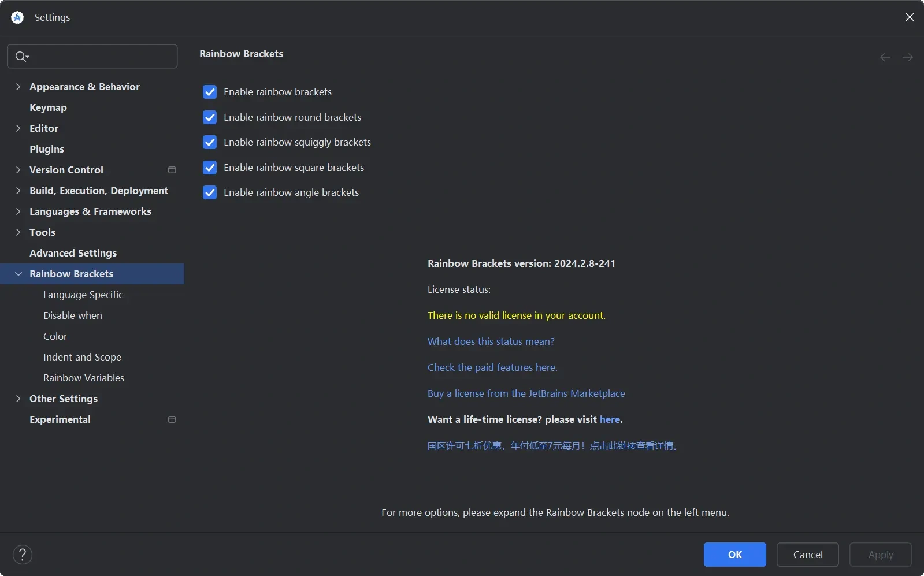
Task: Focus the settings search field
Action: coord(101,57)
